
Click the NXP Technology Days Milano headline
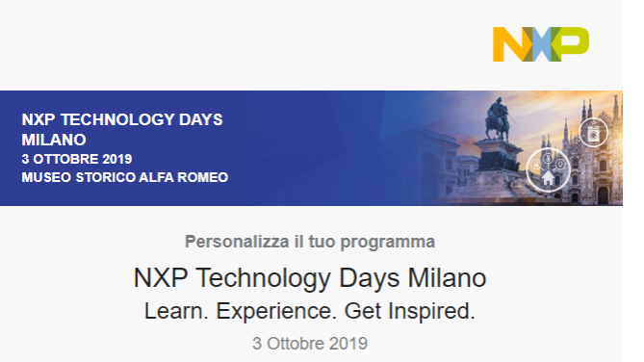pyautogui.click(x=310, y=278)
